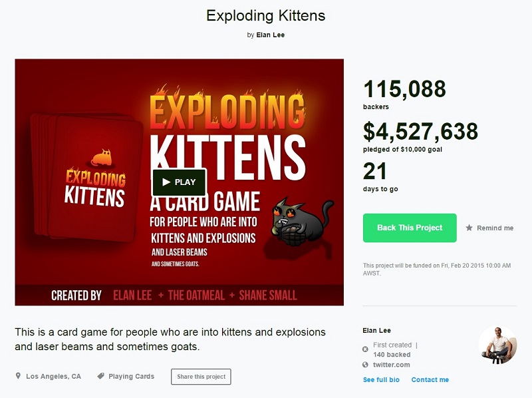Play the Exploding Kittens project video

tap(180, 182)
